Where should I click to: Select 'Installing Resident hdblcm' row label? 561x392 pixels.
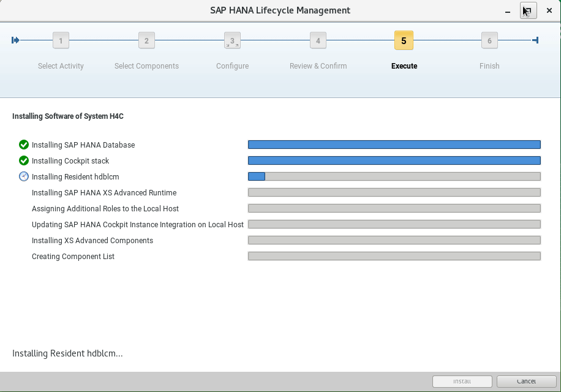tap(75, 176)
